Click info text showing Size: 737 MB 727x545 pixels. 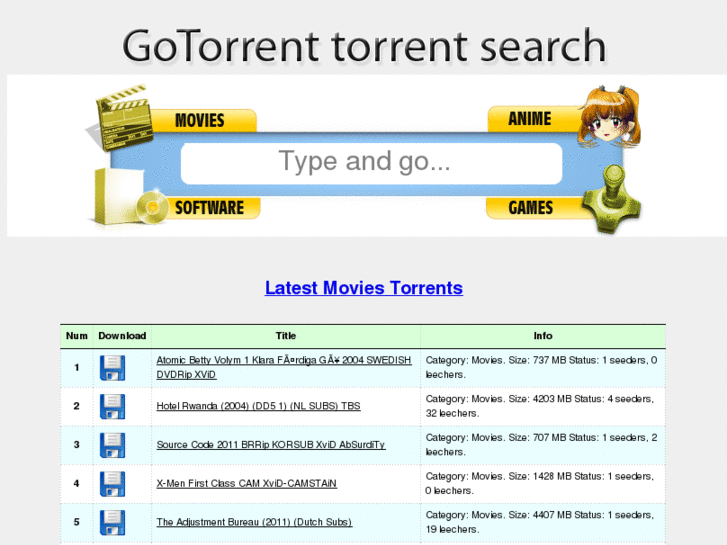tap(542, 367)
